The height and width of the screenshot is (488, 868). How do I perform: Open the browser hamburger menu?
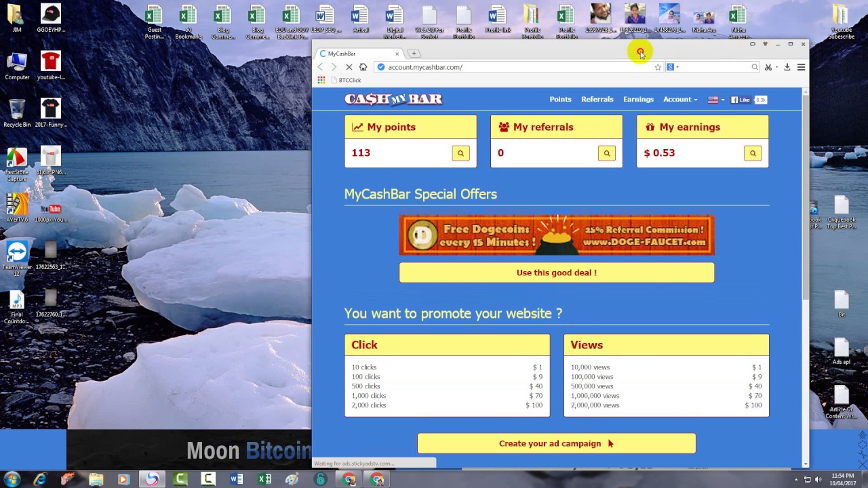pos(801,67)
